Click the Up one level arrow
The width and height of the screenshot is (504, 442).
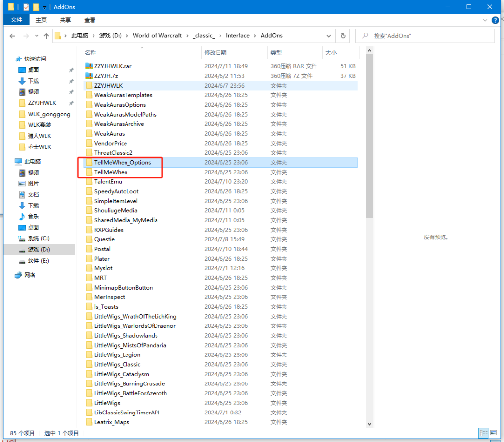[46, 36]
